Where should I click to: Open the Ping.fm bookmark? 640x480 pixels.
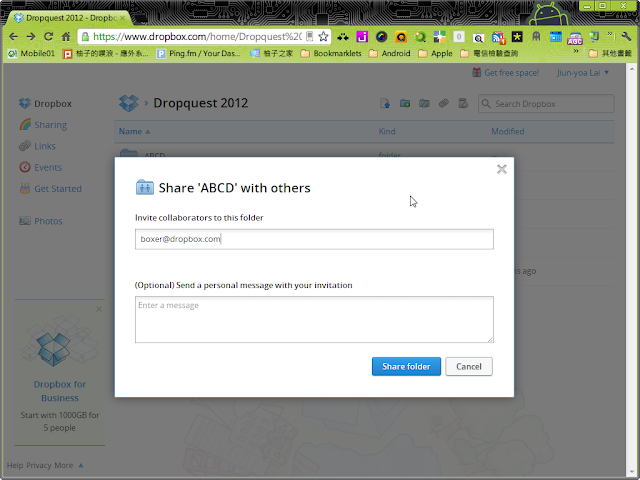click(x=199, y=53)
